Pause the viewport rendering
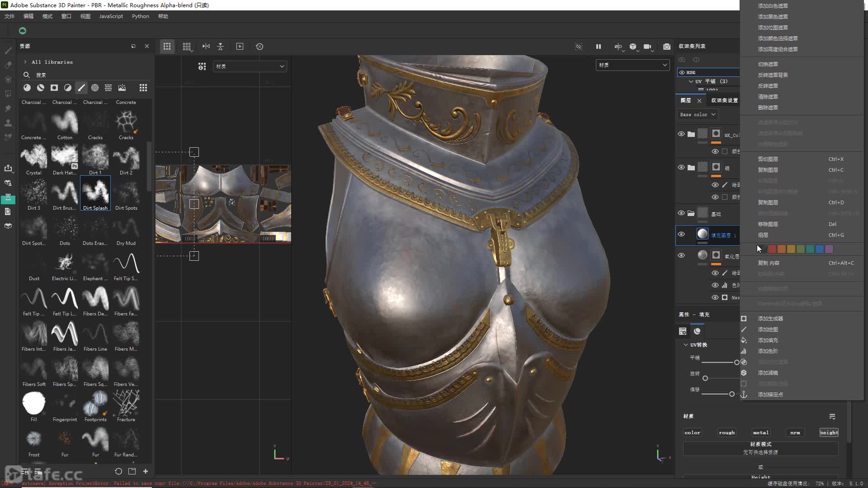 tap(599, 47)
